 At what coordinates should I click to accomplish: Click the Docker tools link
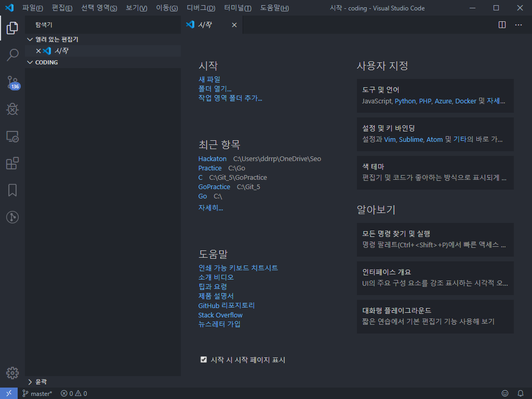tap(466, 101)
